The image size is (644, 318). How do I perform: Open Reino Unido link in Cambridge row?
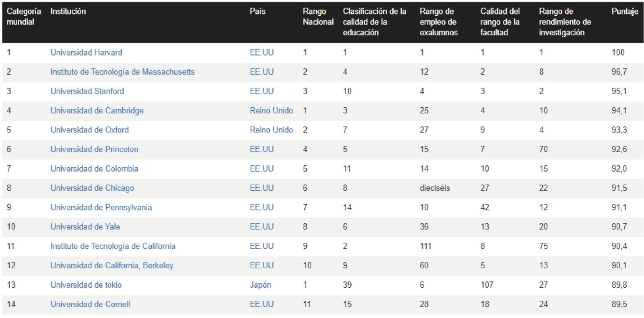pos(271,110)
